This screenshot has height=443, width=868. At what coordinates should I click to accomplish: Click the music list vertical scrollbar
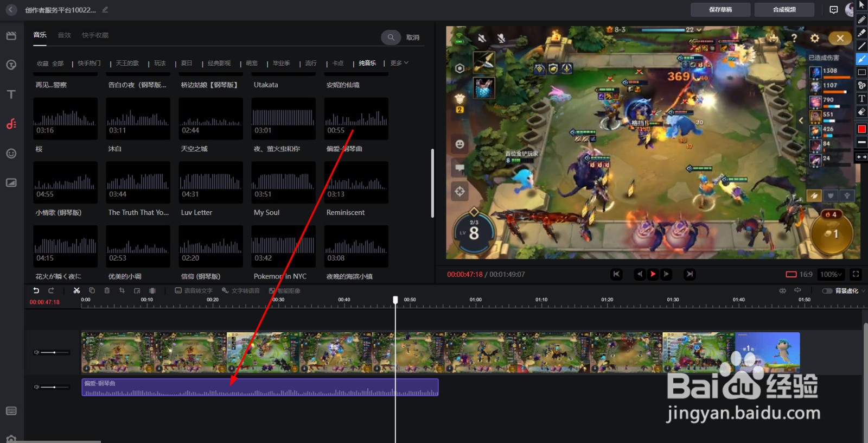click(432, 183)
